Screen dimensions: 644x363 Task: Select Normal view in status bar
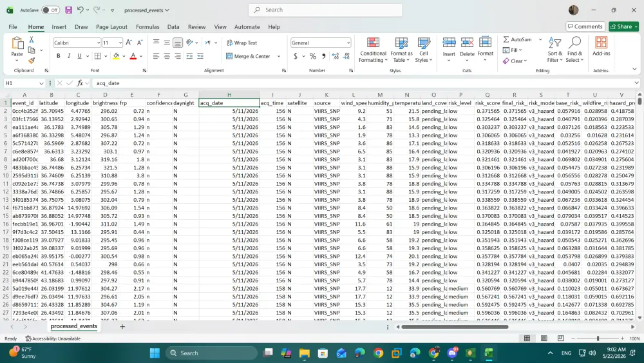tap(527, 338)
